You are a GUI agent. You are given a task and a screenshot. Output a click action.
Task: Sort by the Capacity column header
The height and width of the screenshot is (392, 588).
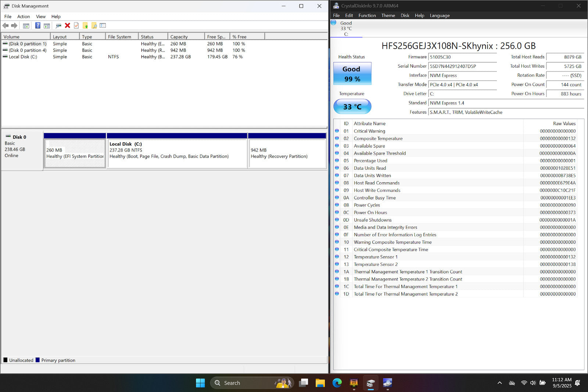pyautogui.click(x=186, y=36)
